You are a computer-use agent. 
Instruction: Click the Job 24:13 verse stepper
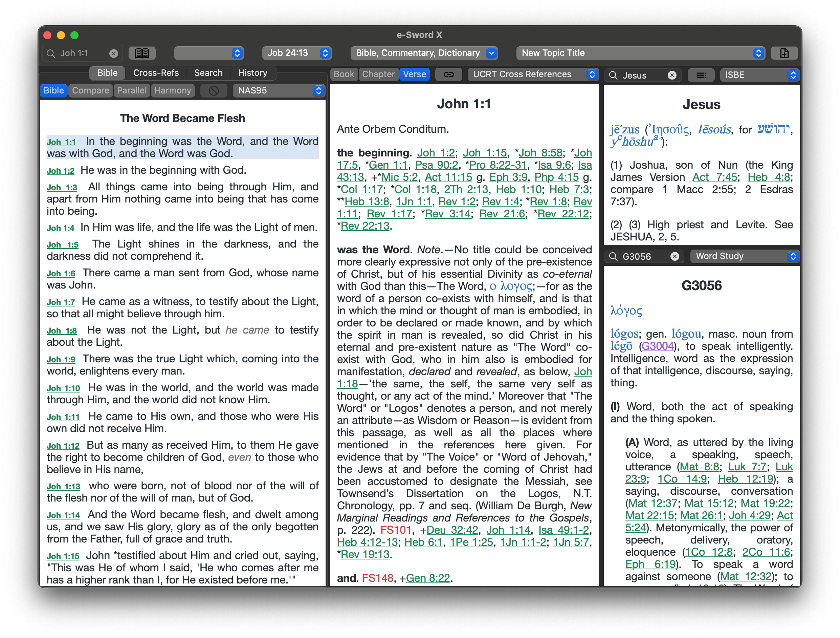[x=325, y=53]
